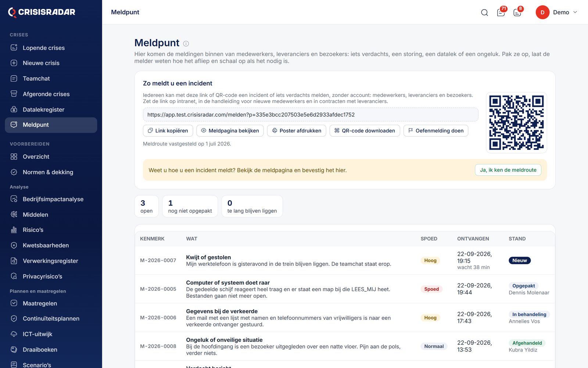588x368 pixels.
Task: Navigate to Maatregelen
Action: click(x=51, y=303)
